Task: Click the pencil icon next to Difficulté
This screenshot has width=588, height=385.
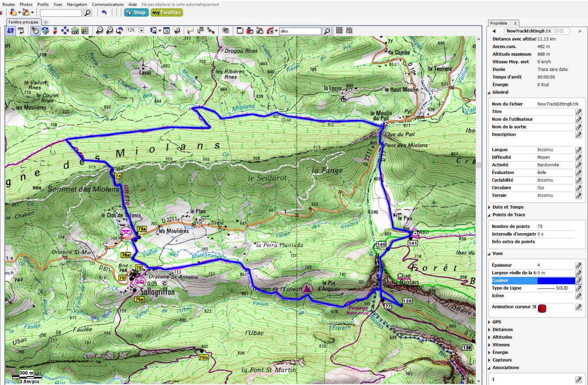Action: click(x=578, y=157)
